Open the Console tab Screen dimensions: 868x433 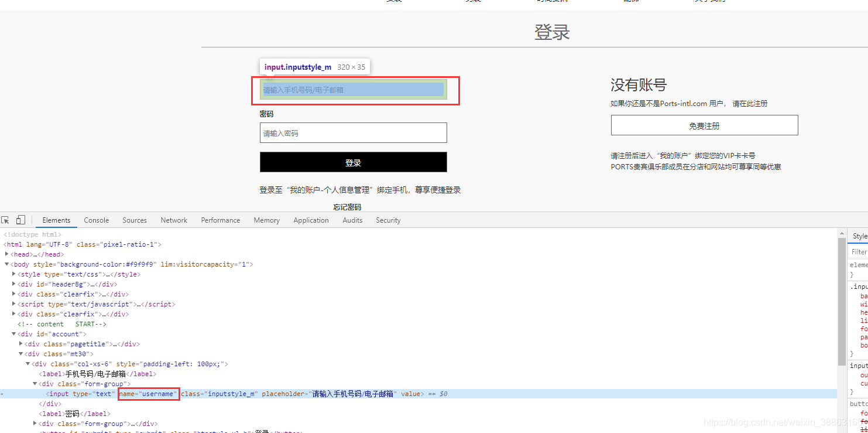coord(97,220)
